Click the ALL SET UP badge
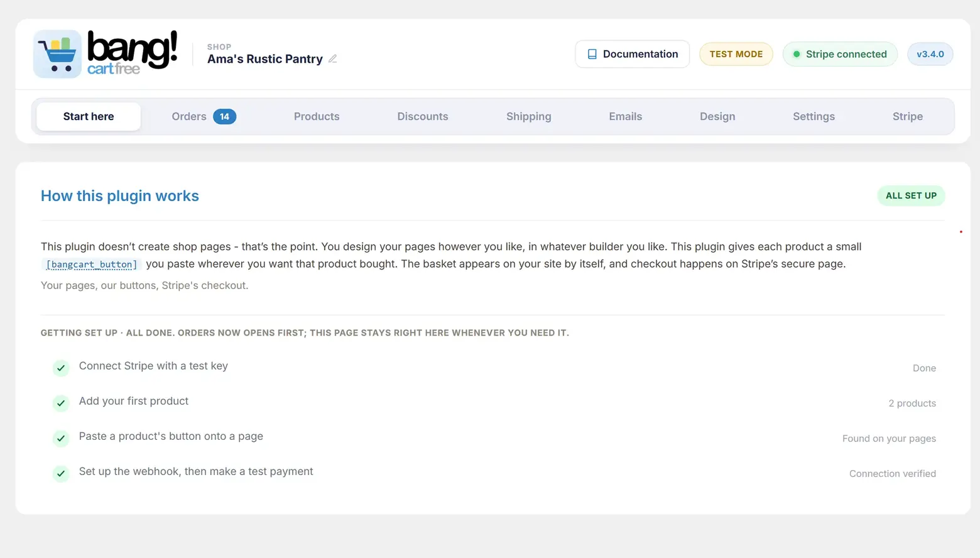 pos(911,195)
